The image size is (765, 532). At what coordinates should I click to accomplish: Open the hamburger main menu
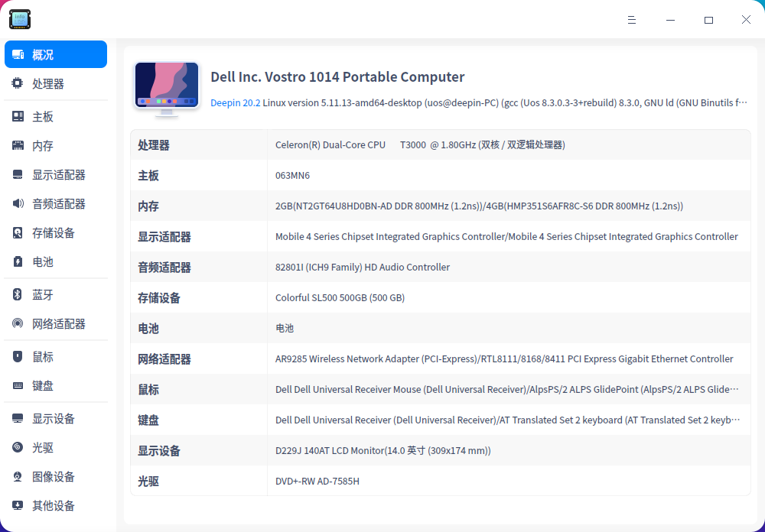click(632, 20)
